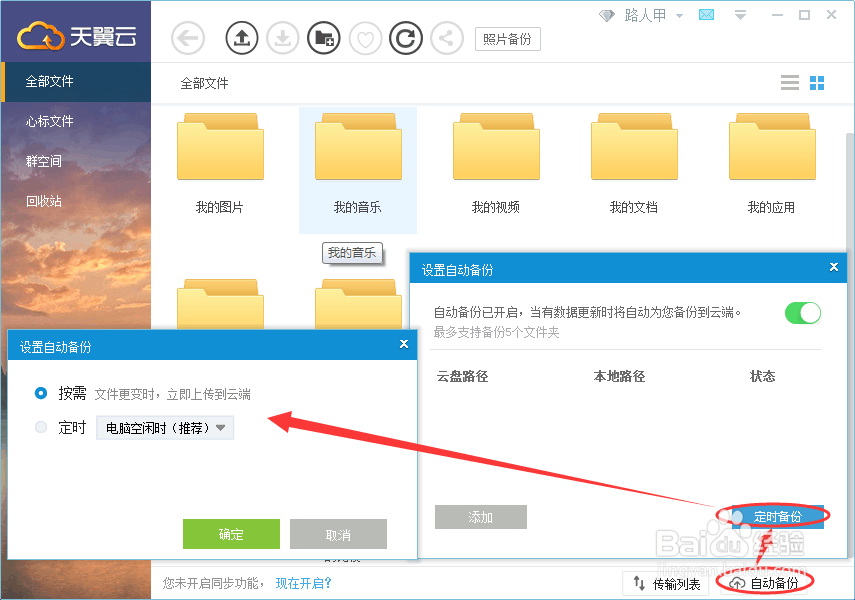Click the share icon in toolbar
Screen dimensions: 855x600
447,38
